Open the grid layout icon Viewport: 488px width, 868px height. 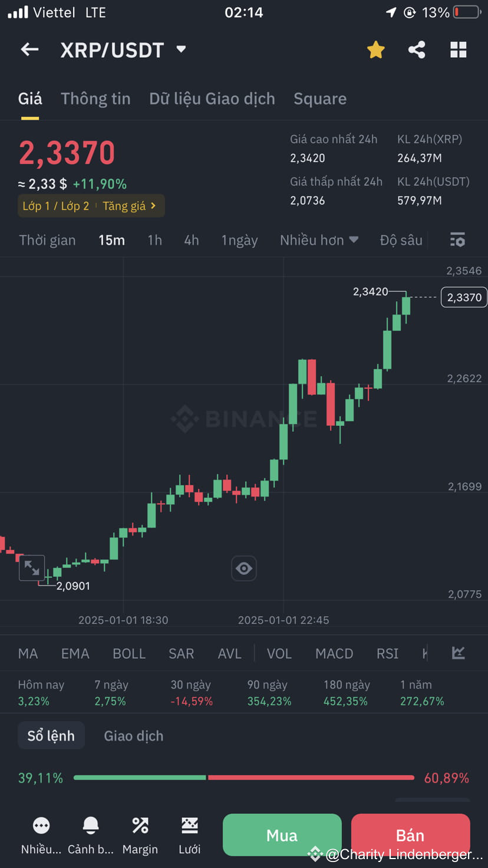pyautogui.click(x=458, y=50)
